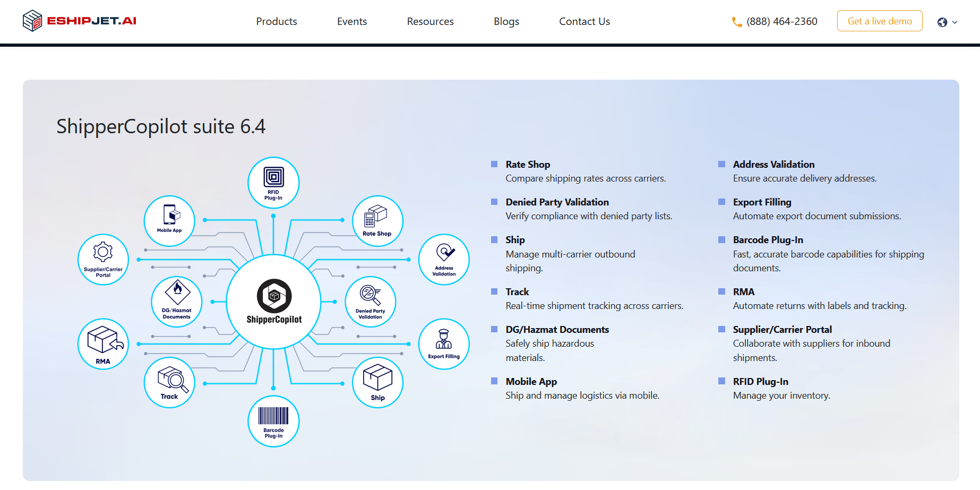Image resolution: width=980 pixels, height=490 pixels.
Task: Select the Supplier/Carrier Portal gear icon
Action: pos(103,260)
